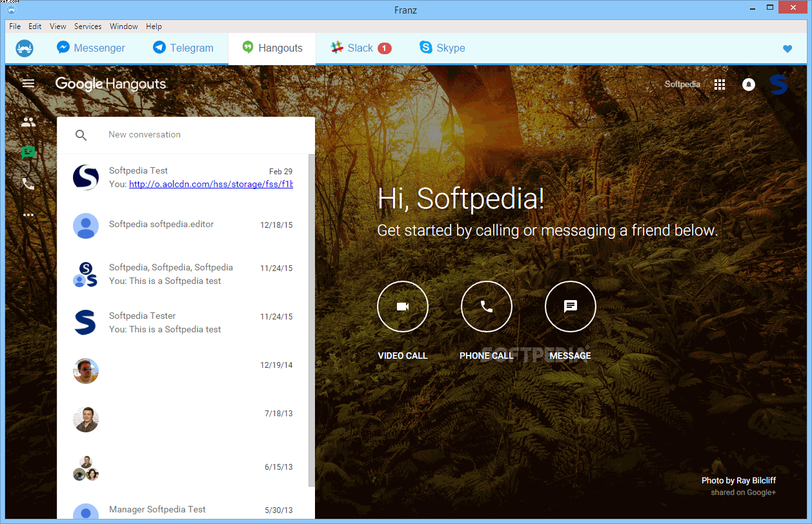Open the Services menu
This screenshot has width=812, height=524.
pyautogui.click(x=88, y=26)
